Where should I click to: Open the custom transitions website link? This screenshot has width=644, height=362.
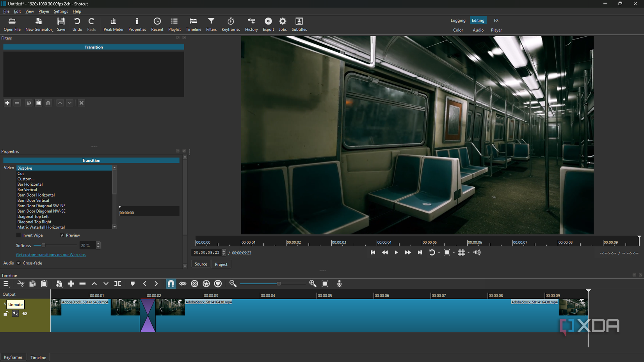point(51,254)
